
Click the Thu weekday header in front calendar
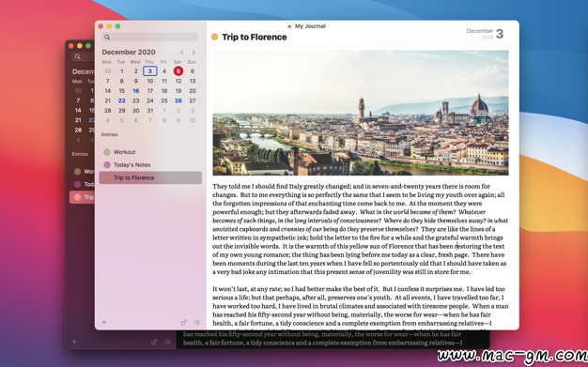coord(149,62)
